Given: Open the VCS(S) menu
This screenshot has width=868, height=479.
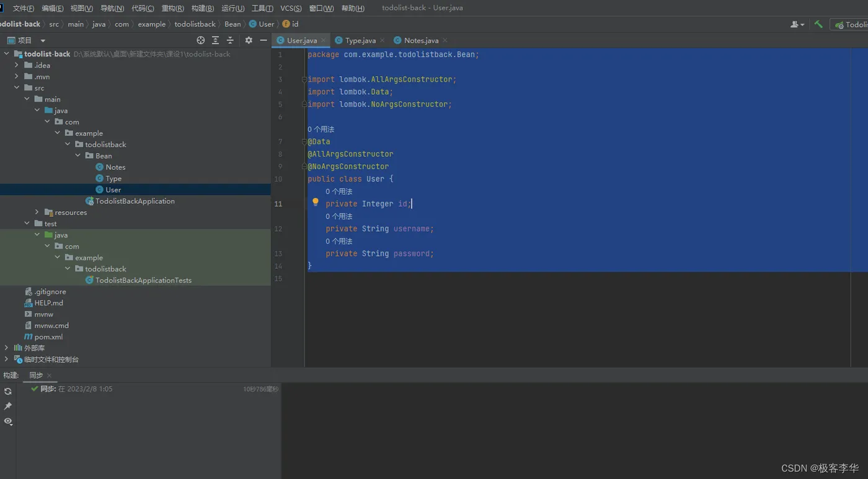Looking at the screenshot, I should point(291,8).
